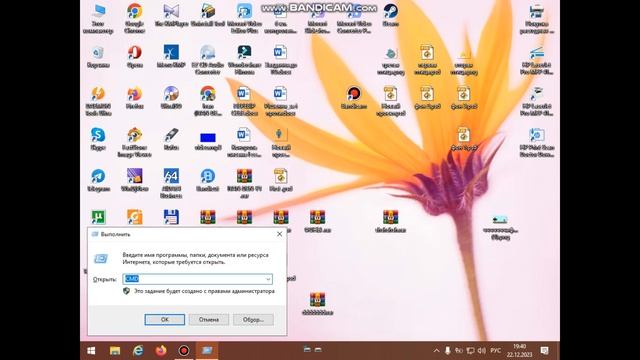The height and width of the screenshot is (360, 640).
Task: Launch the Steam desktop shortcut
Action: [x=390, y=12]
